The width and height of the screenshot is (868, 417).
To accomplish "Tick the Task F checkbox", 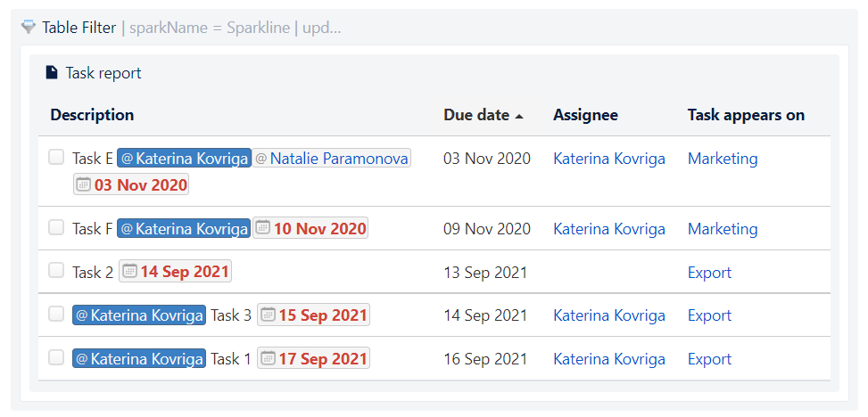I will tap(56, 227).
